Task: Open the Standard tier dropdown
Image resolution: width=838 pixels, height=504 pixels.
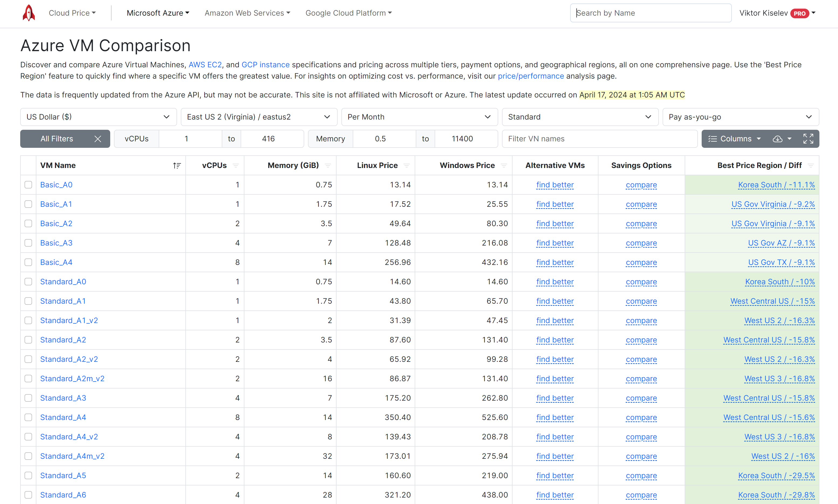Action: coord(580,117)
